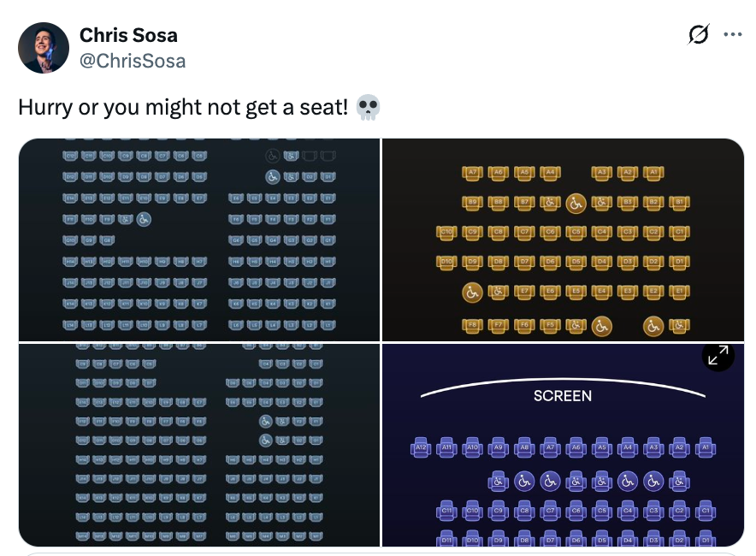The width and height of the screenshot is (756, 556).
Task: Select the round gold wheelchair icon left of E7
Action: pos(471,293)
